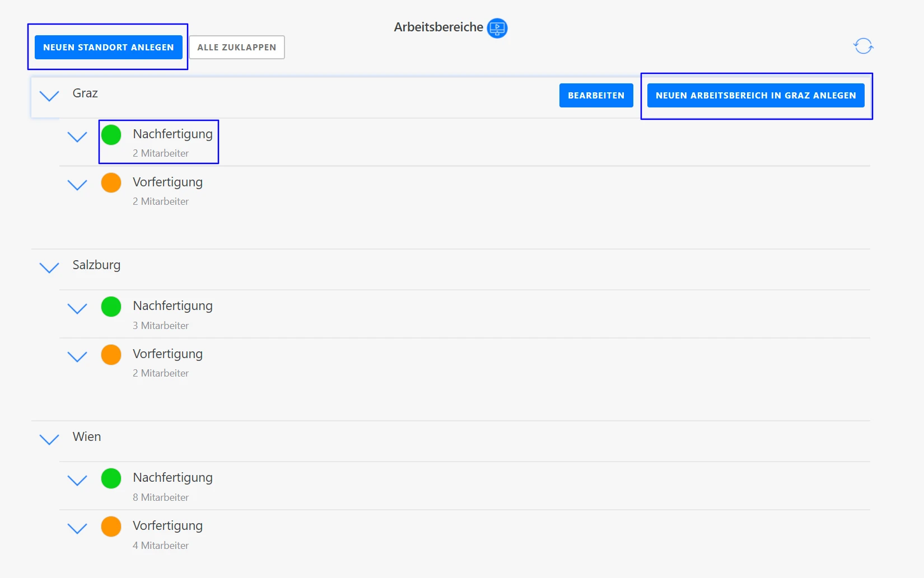
Task: Collapse the Graz location section
Action: [x=49, y=96]
